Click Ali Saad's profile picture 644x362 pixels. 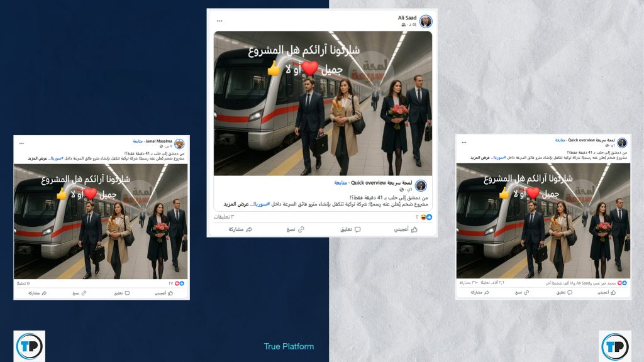426,21
